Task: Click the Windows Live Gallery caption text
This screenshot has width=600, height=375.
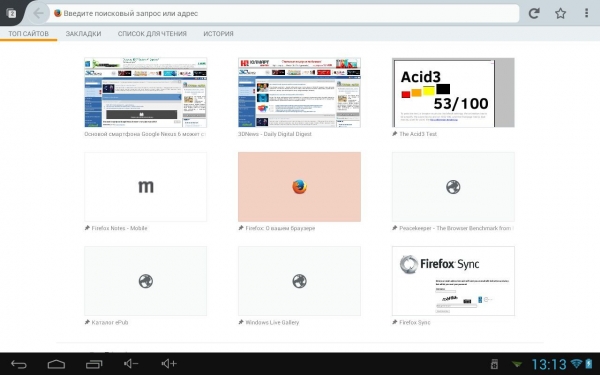Action: [x=272, y=322]
